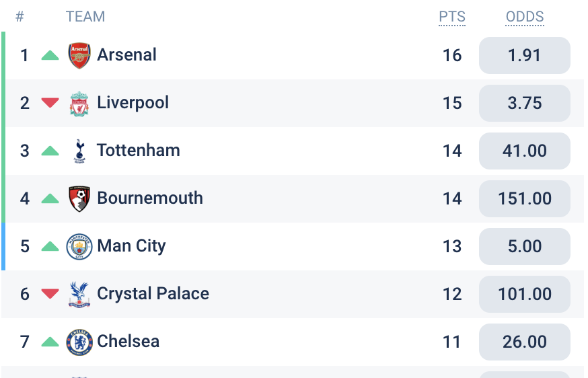Click Arsenal's green up-arrow position indicator
588x378 pixels.
(50, 55)
